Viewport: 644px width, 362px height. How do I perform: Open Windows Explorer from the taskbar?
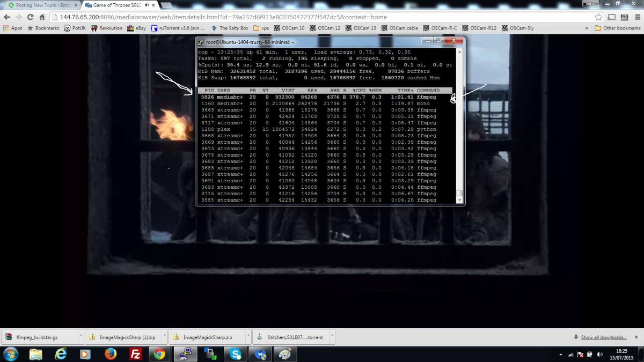tap(35, 354)
